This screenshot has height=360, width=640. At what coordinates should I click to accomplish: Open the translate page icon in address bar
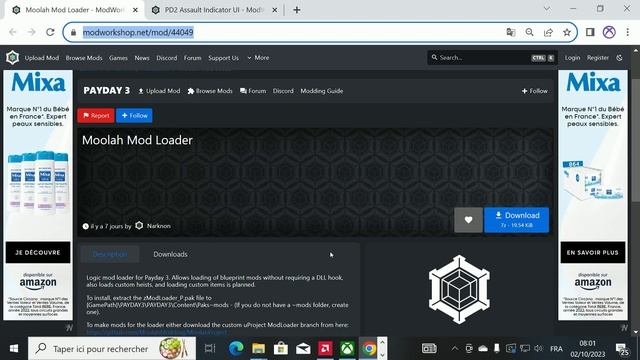(511, 32)
